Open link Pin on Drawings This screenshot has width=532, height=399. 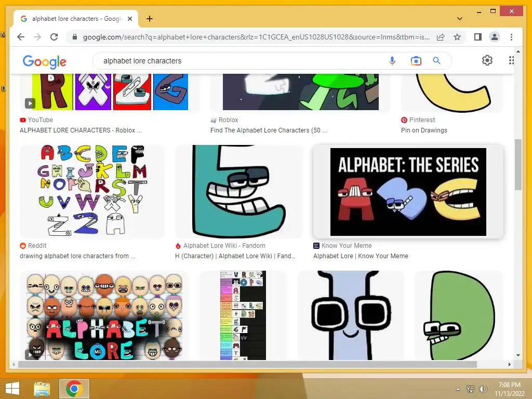[424, 130]
